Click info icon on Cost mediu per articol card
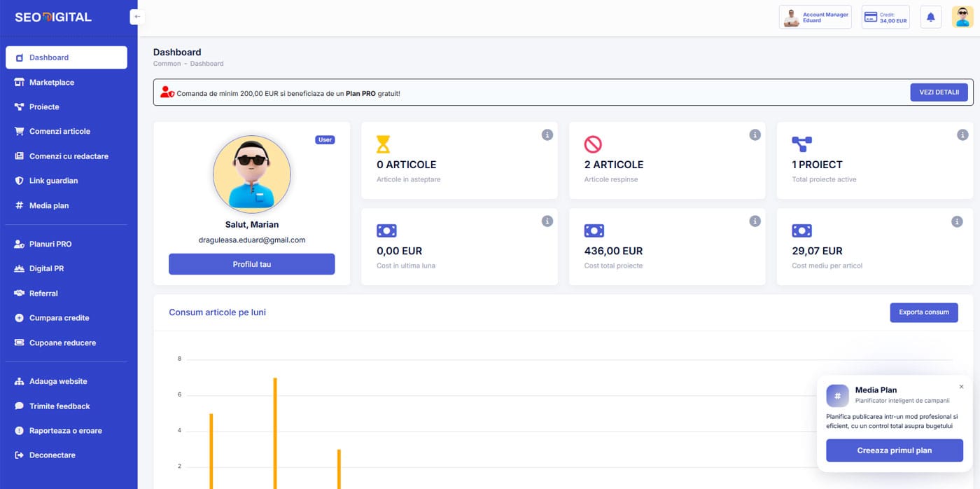The height and width of the screenshot is (489, 980). [956, 221]
